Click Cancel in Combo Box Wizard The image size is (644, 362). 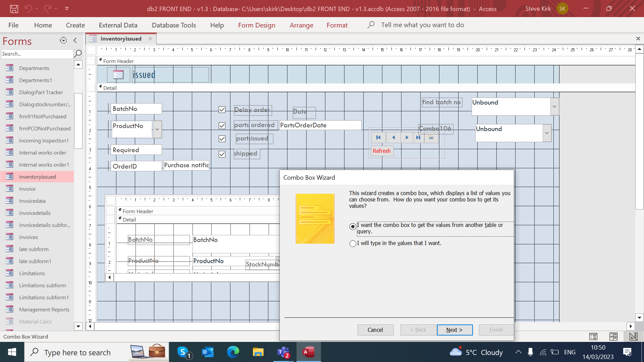(x=375, y=330)
